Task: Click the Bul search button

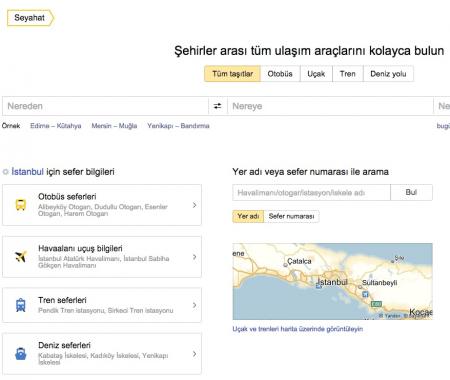Action: 411,192
